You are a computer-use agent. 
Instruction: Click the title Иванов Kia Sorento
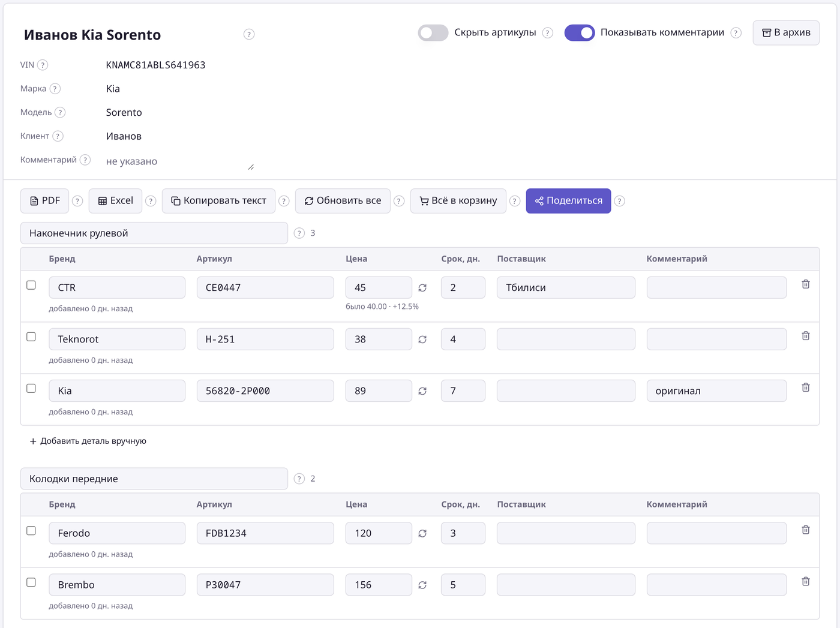click(92, 35)
